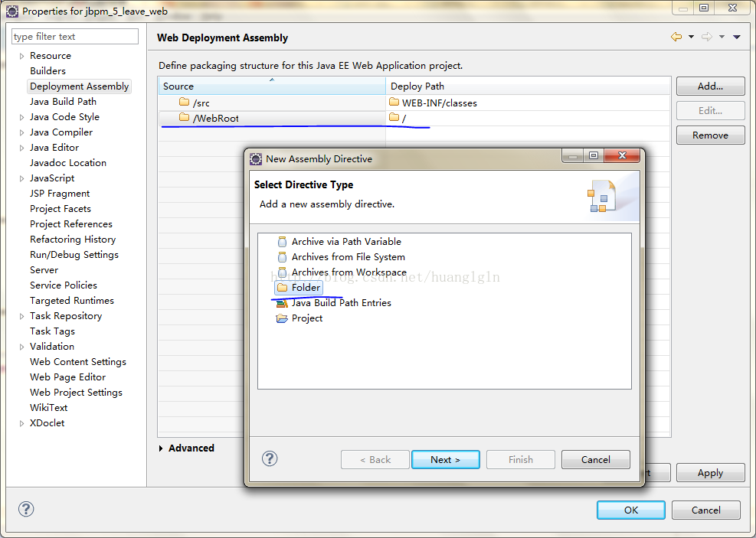756x538 pixels.
Task: Click Cancel in New Assembly Directive dialog
Action: point(595,459)
